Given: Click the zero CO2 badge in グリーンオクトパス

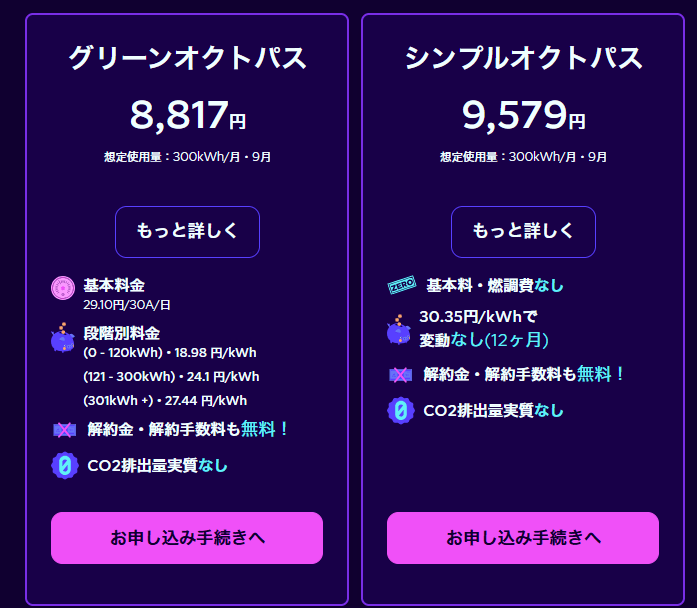Looking at the screenshot, I should (x=64, y=465).
